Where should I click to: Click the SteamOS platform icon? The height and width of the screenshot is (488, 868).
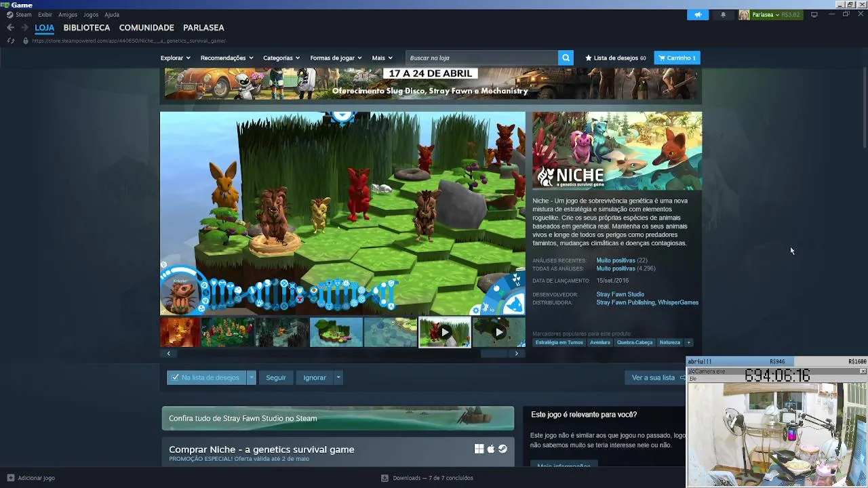point(502,449)
